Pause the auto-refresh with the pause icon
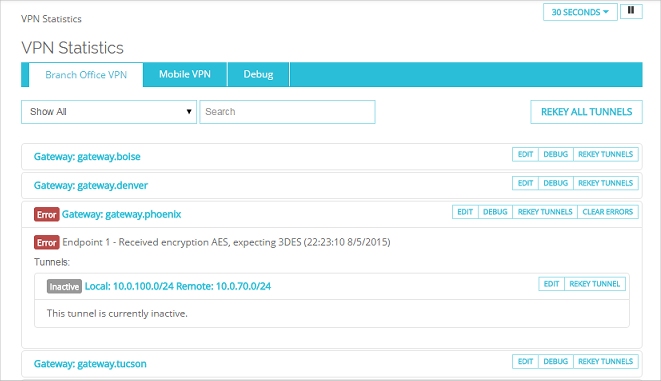661x381 pixels. click(631, 11)
